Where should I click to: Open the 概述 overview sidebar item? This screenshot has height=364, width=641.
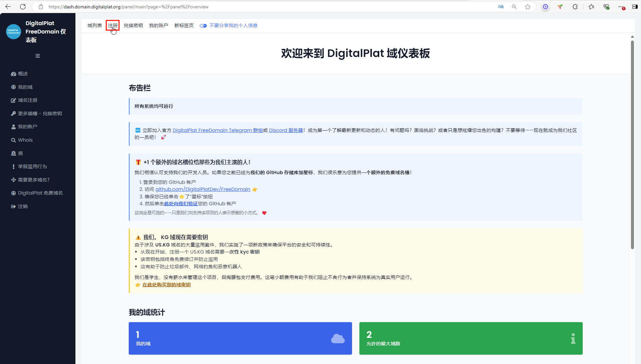[22, 74]
